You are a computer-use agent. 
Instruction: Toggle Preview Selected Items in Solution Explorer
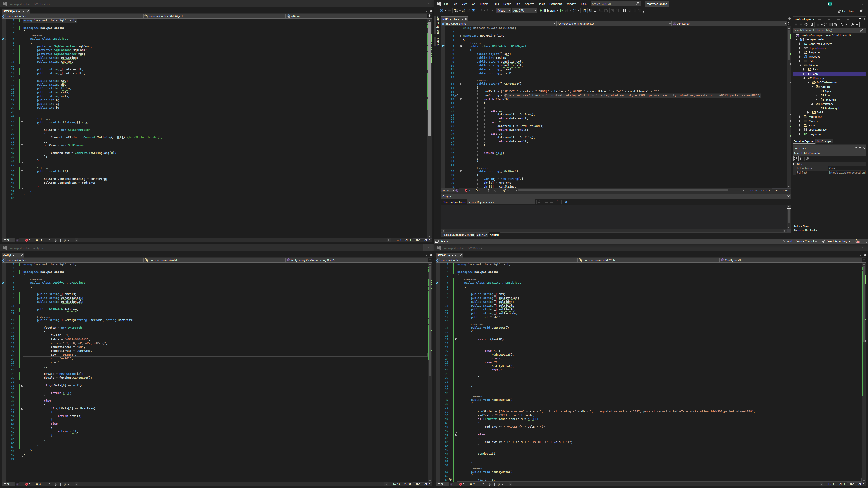857,25
